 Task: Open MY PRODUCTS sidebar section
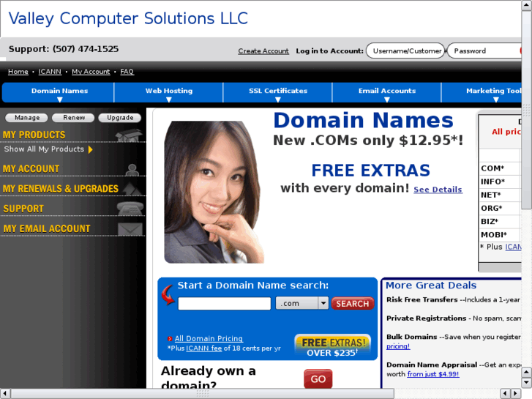tap(34, 135)
